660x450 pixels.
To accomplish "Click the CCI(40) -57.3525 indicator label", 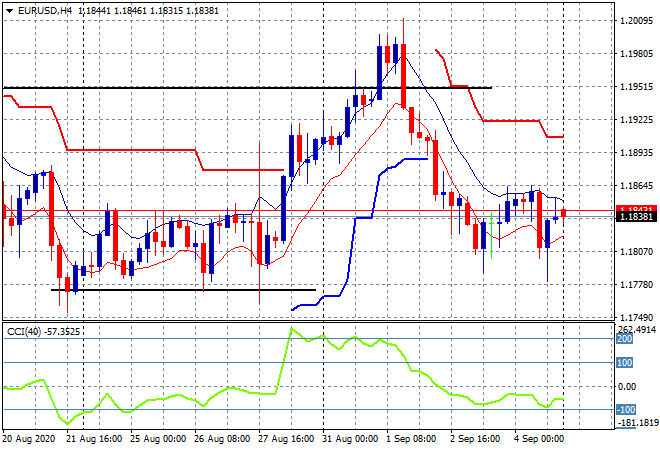I will [43, 332].
